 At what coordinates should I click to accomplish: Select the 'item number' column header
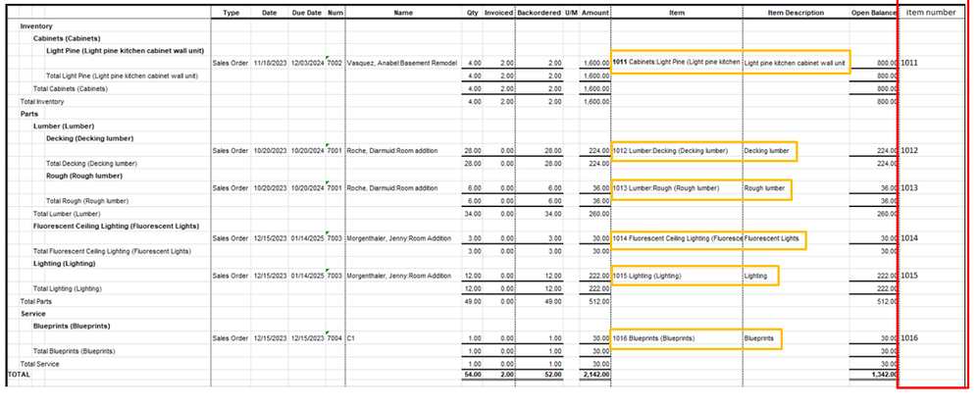tap(931, 13)
